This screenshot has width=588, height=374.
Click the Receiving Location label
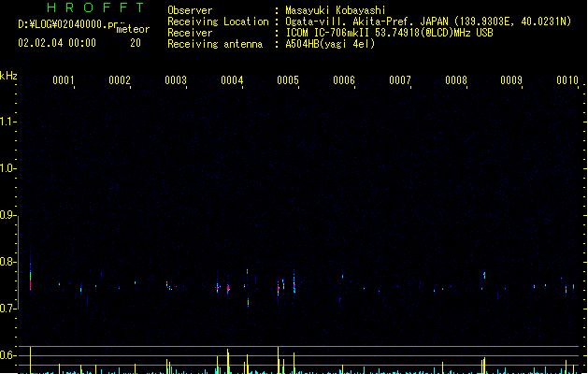point(218,22)
